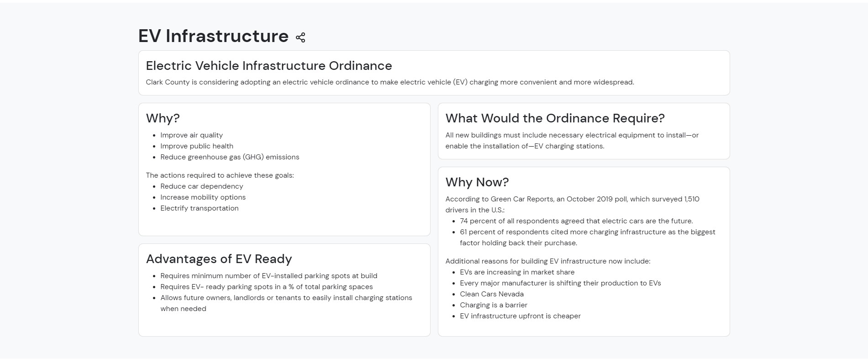
Task: Click the Improve public health bullet
Action: point(196,146)
